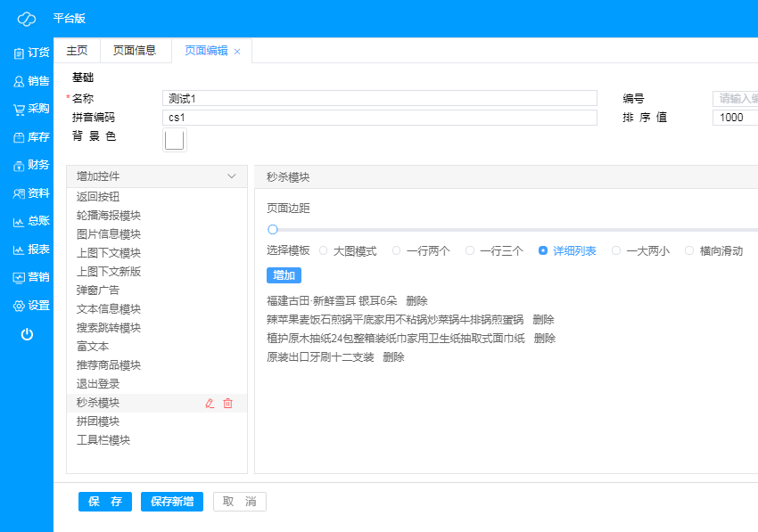Open the 营销 sidebar menu
758x532 pixels.
[31, 277]
